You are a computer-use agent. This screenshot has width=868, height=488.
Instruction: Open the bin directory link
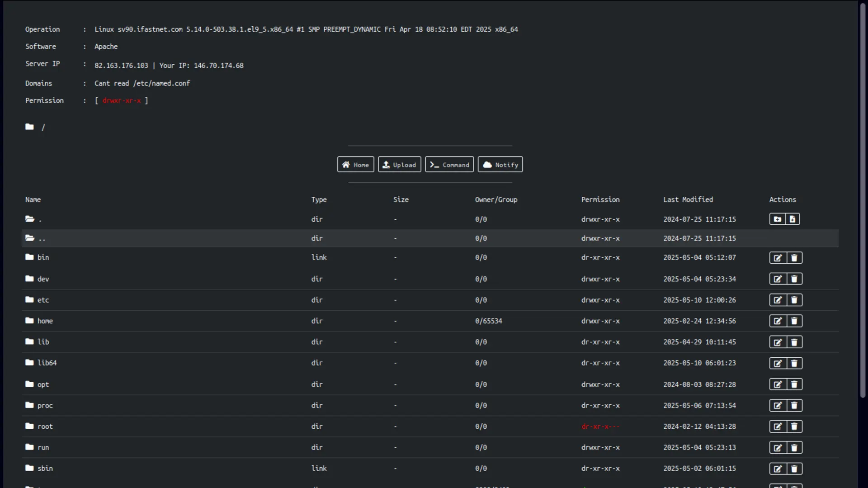click(x=43, y=257)
